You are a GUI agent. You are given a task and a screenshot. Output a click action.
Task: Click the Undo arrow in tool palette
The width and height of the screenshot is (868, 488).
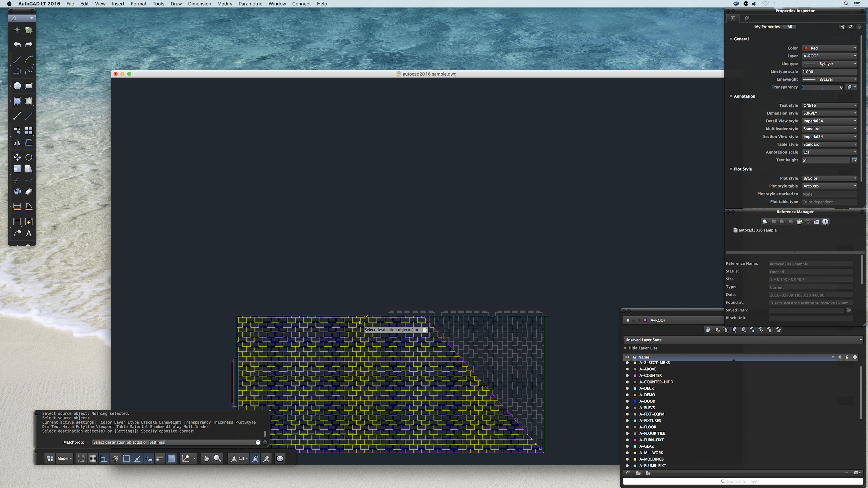tap(17, 44)
